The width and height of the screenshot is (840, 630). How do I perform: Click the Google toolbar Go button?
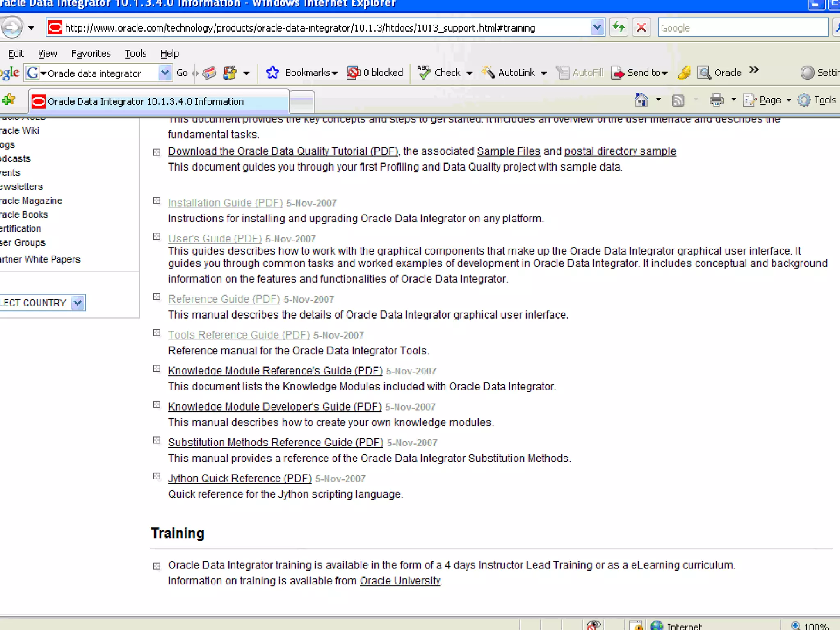[x=182, y=73]
